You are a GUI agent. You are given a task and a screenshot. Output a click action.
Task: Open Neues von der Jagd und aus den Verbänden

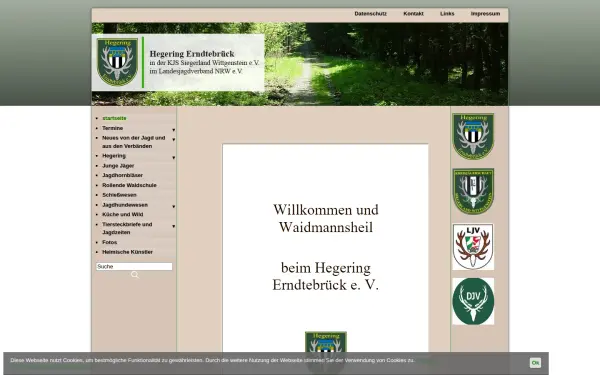(x=134, y=142)
